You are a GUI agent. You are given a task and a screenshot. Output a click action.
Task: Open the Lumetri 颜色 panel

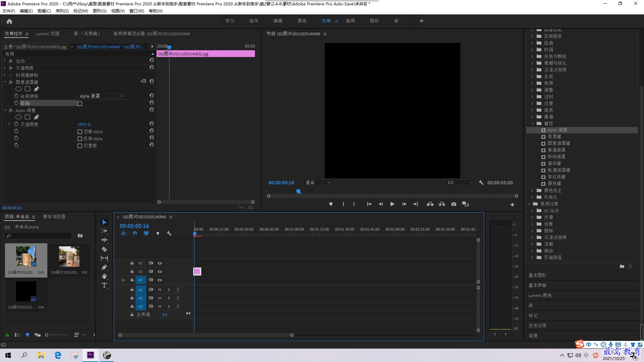click(x=540, y=295)
